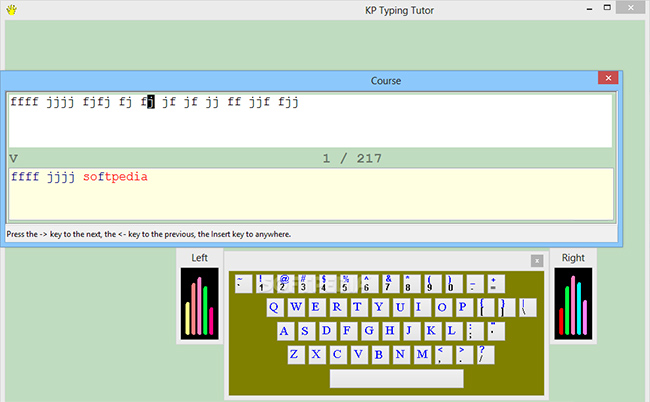
Task: Click the 1 / exclamation key
Action: tap(264, 284)
